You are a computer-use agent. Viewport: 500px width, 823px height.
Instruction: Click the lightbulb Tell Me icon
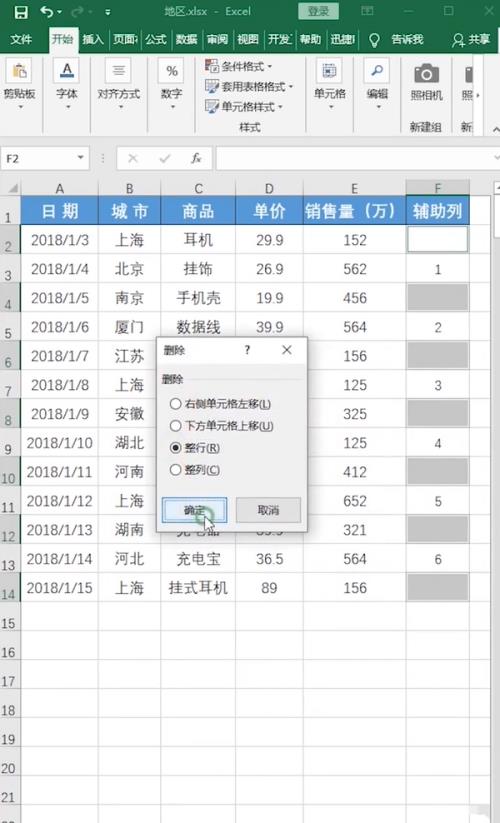click(x=374, y=40)
